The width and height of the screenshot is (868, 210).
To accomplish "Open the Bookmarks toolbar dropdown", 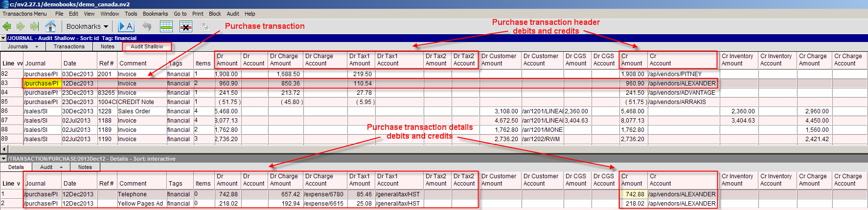I will (87, 26).
